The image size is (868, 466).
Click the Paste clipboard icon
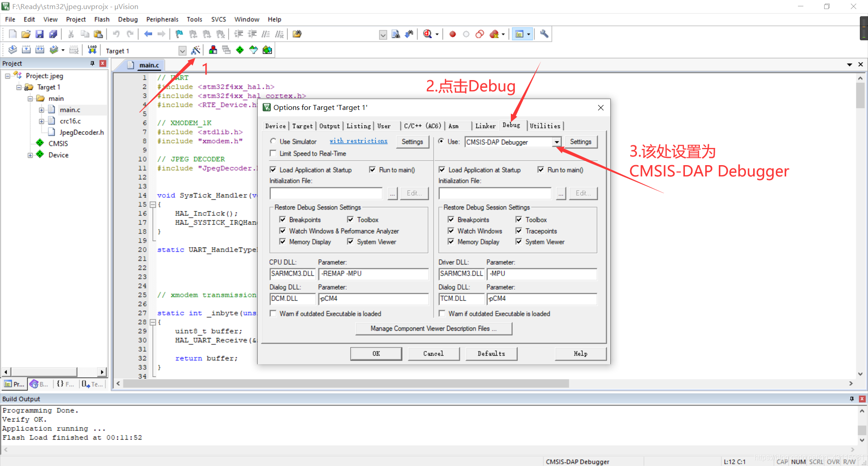pos(98,34)
